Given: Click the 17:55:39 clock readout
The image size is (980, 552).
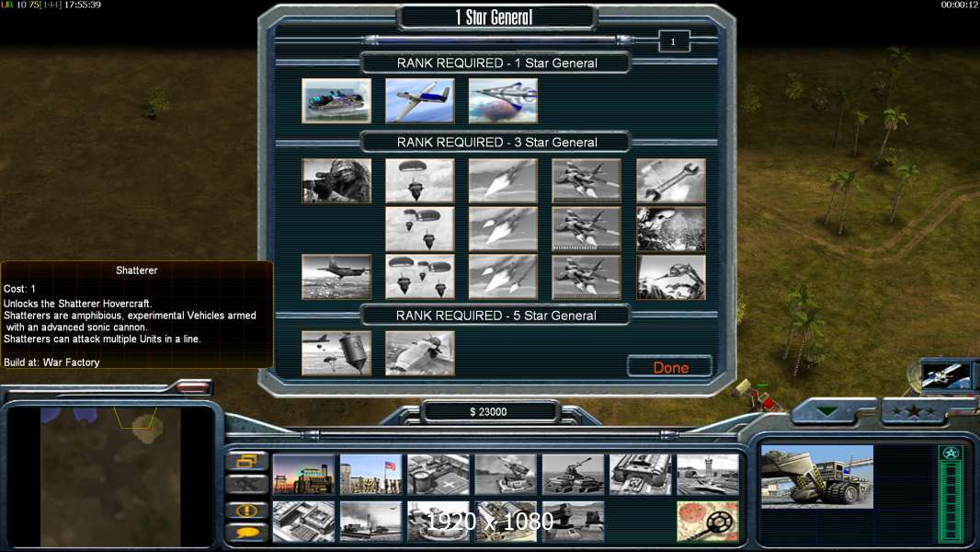Looking at the screenshot, I should click(x=83, y=5).
